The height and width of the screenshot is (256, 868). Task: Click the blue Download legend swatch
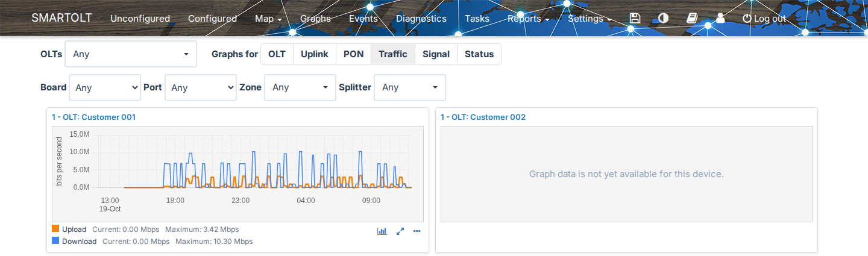[55, 241]
